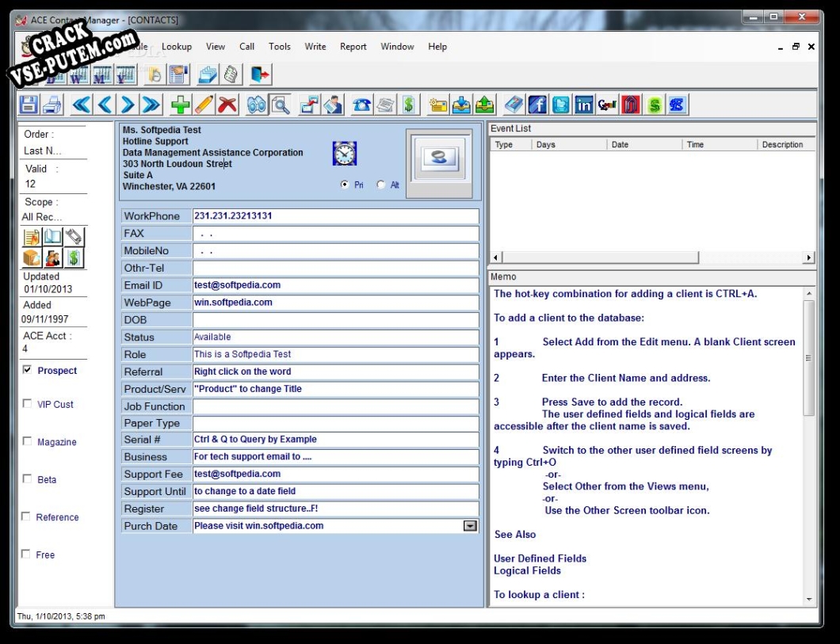Click the green Skype-style S icon
This screenshot has height=644, width=840.
click(x=654, y=105)
